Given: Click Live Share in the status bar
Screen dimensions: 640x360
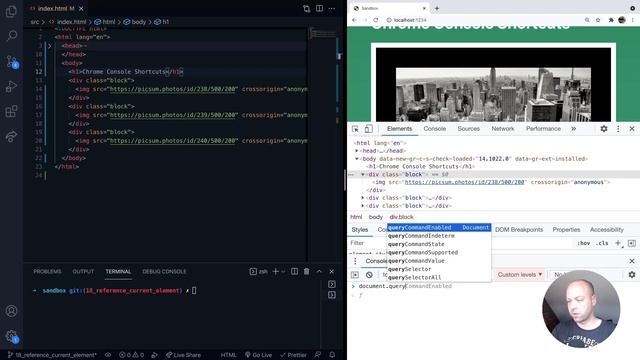Looking at the screenshot, I should pyautogui.click(x=183, y=355).
